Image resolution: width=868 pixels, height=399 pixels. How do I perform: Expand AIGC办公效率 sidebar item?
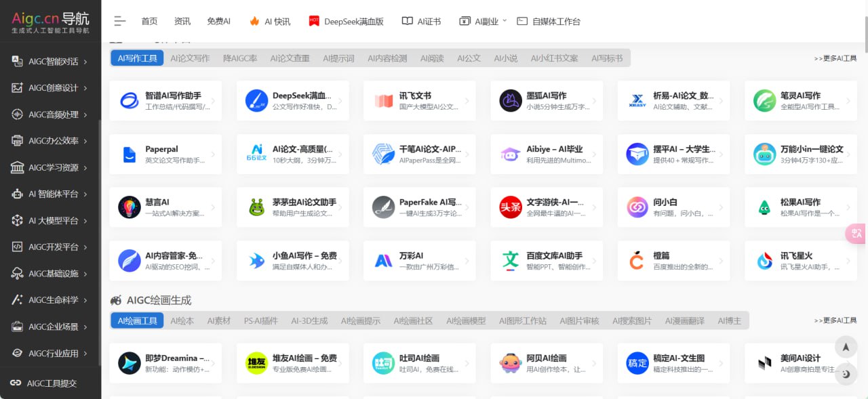[50, 141]
